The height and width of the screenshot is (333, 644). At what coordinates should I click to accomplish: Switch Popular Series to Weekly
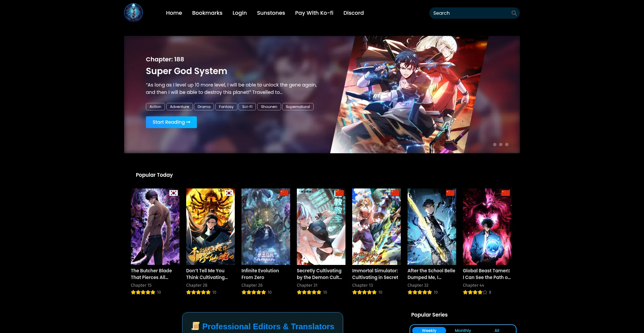429,330
